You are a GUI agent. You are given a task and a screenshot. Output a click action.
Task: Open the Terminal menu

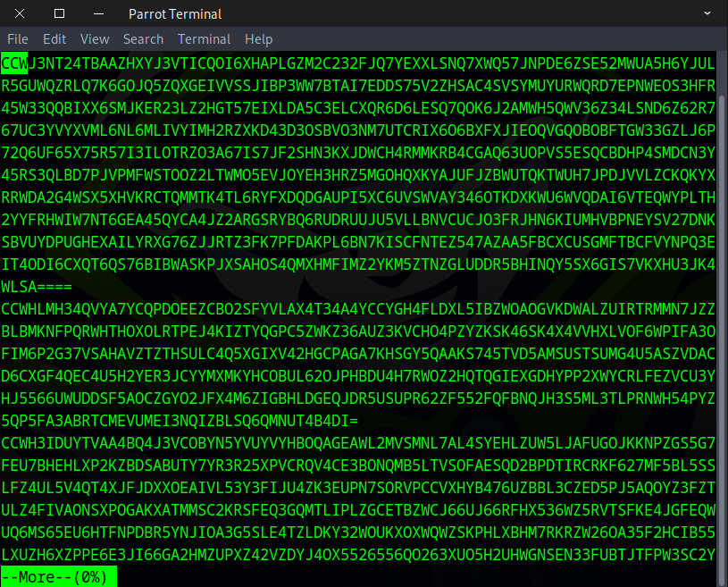pos(205,39)
